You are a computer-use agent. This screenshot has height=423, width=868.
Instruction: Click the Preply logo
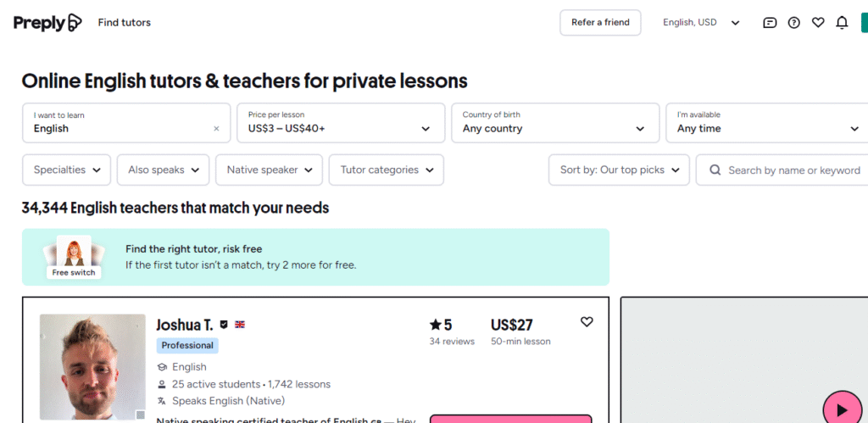point(47,23)
